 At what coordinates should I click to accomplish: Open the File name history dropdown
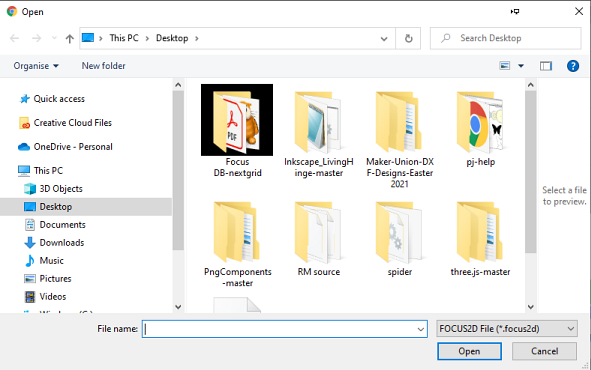coord(421,329)
